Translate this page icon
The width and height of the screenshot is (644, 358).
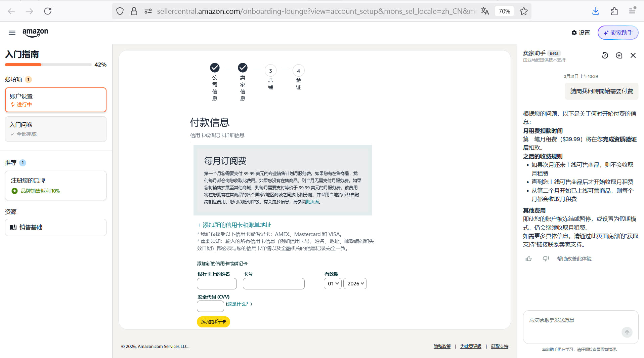click(x=485, y=11)
